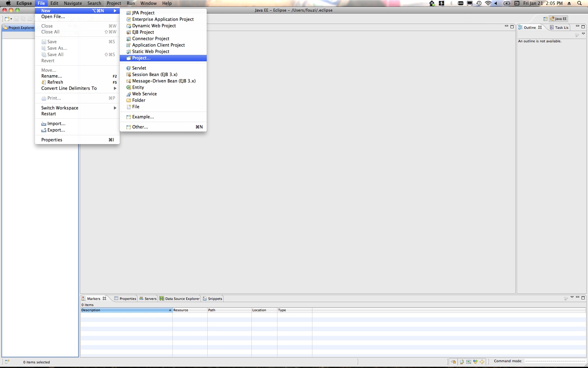Click the Folder icon in New submenu
Viewport: 588px width, 368px height.
[129, 100]
